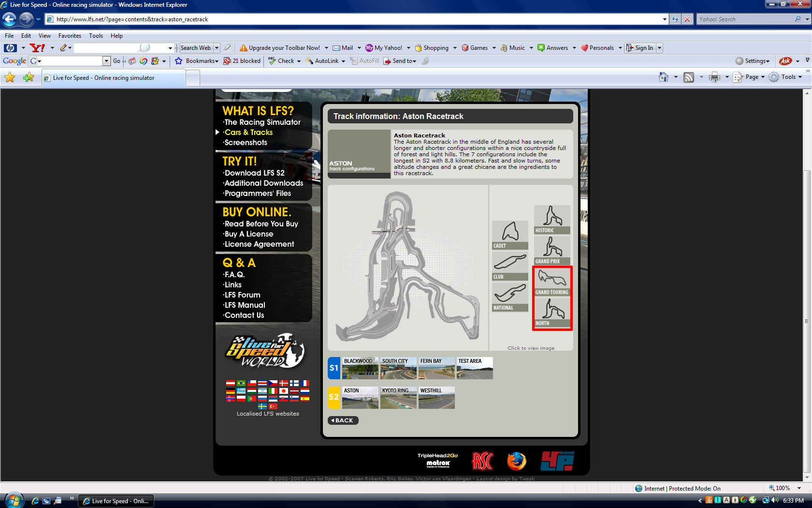This screenshot has width=812, height=508.
Task: Click the Stop loading X icon
Action: tap(687, 19)
